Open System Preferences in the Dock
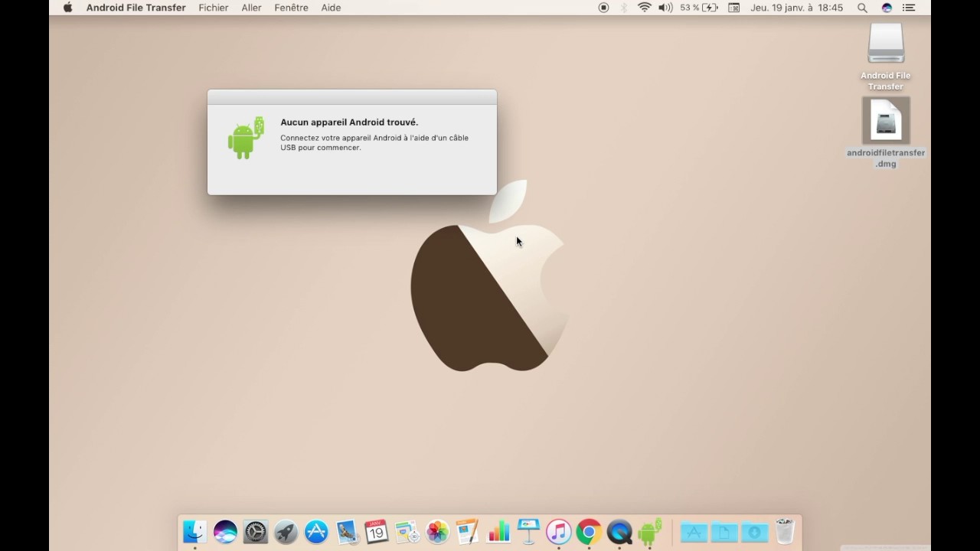Viewport: 980px width, 551px height. point(256,531)
